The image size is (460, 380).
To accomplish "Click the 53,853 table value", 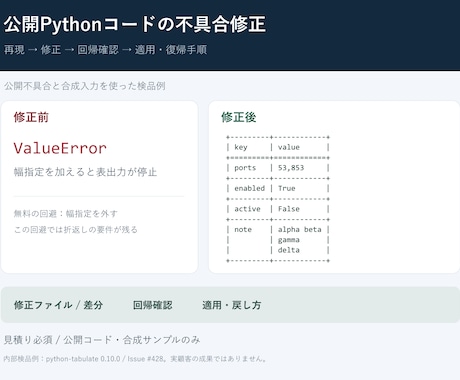I will click(x=291, y=168).
